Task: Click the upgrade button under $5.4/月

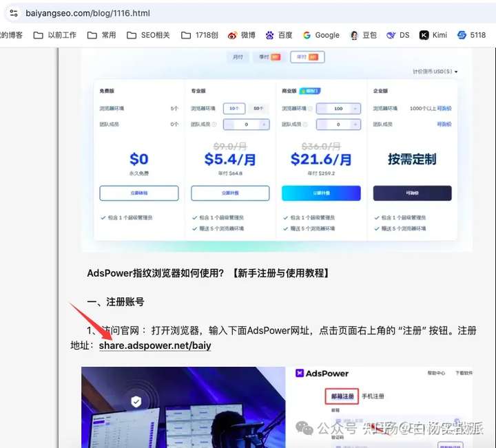Action: (x=230, y=193)
